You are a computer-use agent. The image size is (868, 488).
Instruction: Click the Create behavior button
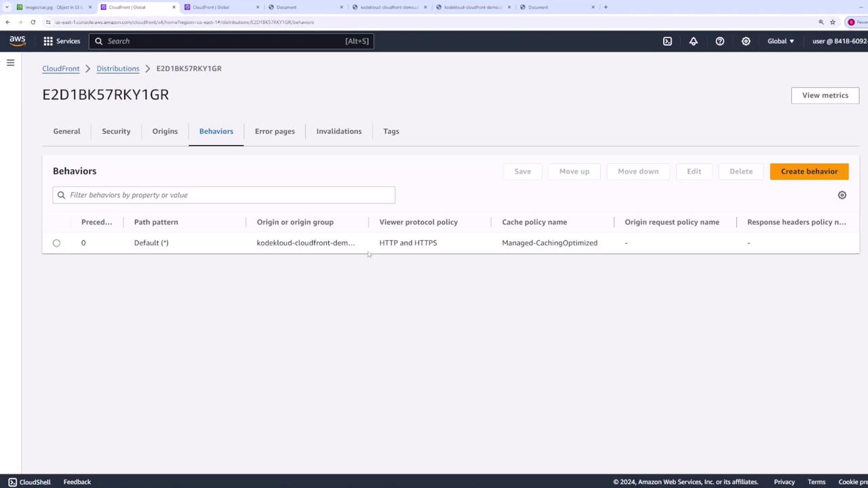tap(809, 171)
